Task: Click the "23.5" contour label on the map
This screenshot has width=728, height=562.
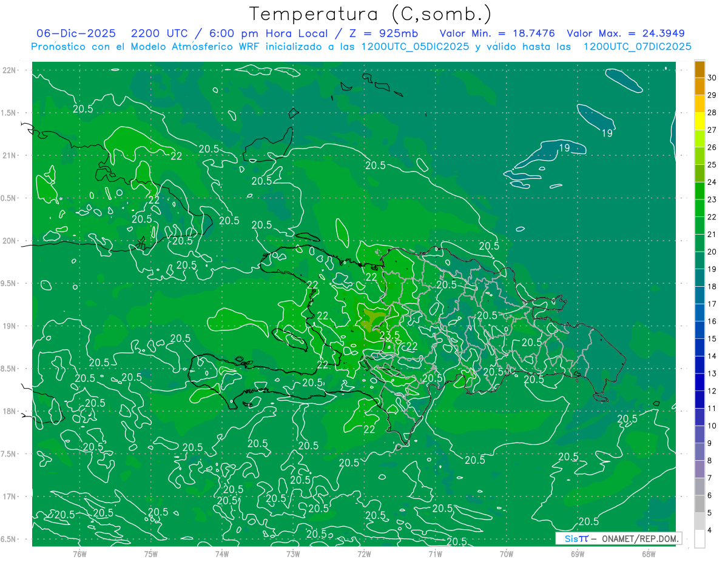Action: point(389,335)
